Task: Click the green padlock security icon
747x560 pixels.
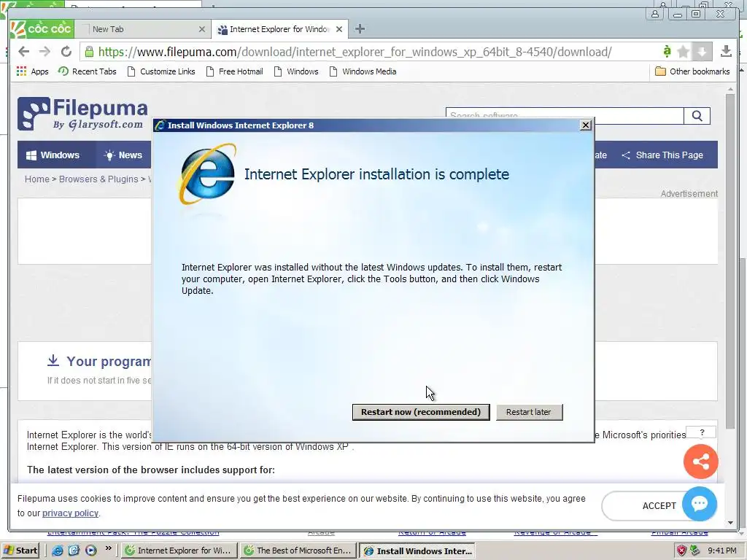Action: 89,52
